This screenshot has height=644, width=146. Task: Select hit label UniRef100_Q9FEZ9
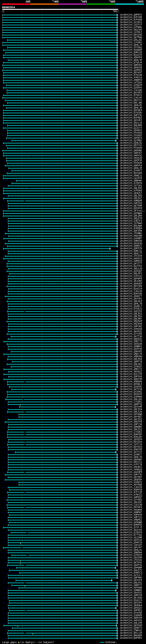click(x=131, y=249)
